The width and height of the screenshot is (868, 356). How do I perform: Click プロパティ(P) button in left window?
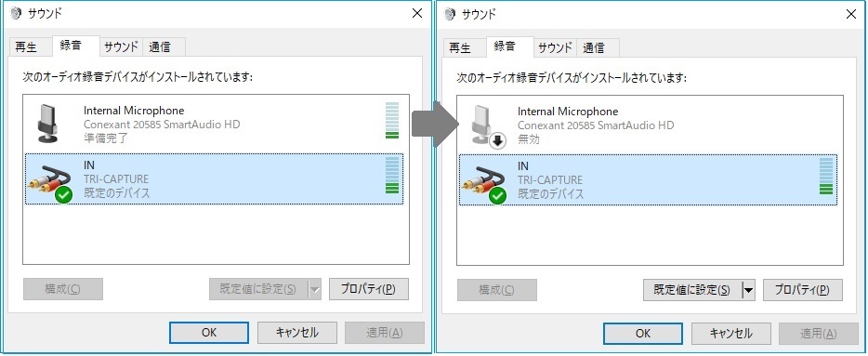(x=369, y=289)
